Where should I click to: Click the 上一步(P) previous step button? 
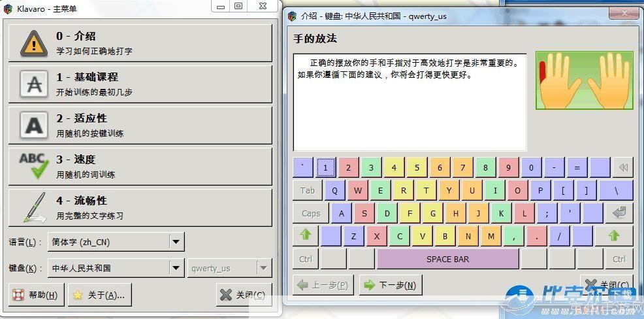click(x=323, y=285)
